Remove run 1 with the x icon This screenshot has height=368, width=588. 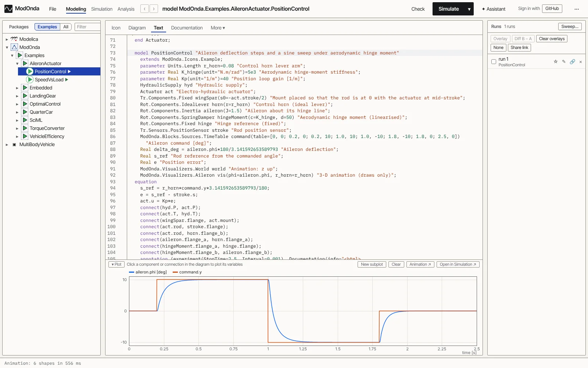(x=581, y=62)
